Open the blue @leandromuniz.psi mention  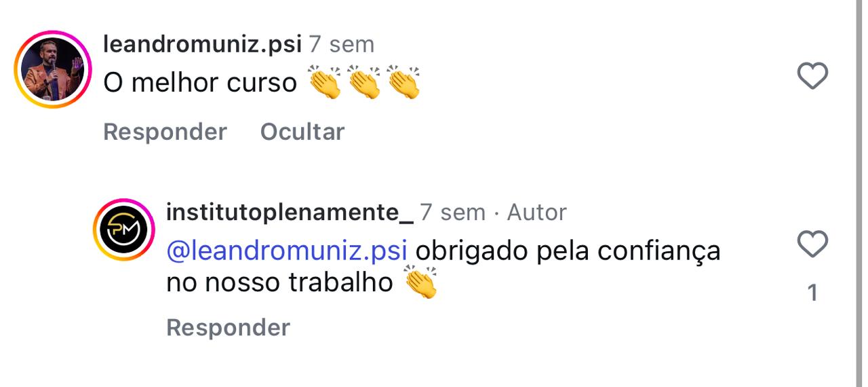tap(286, 251)
